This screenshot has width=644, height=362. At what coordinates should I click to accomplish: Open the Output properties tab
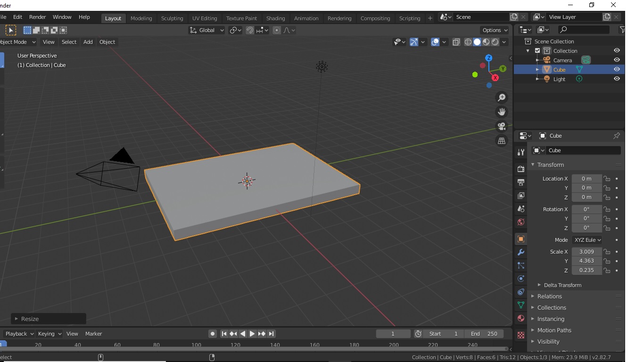521,182
